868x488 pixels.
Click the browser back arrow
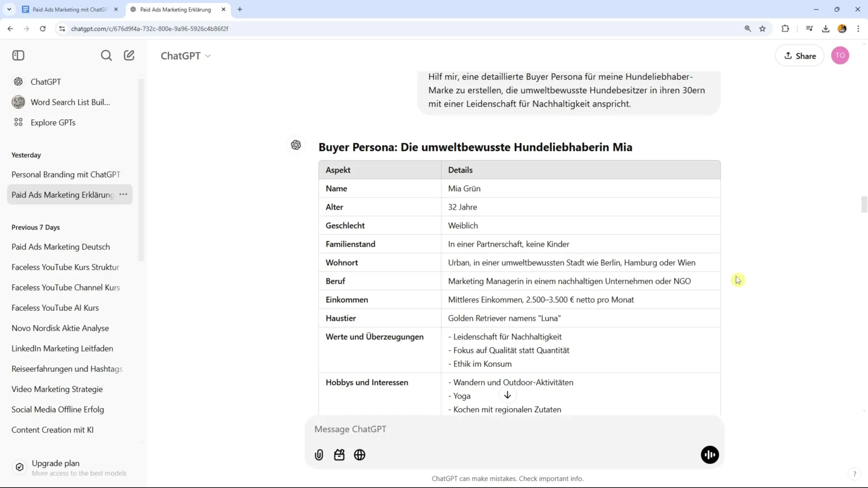[10, 28]
